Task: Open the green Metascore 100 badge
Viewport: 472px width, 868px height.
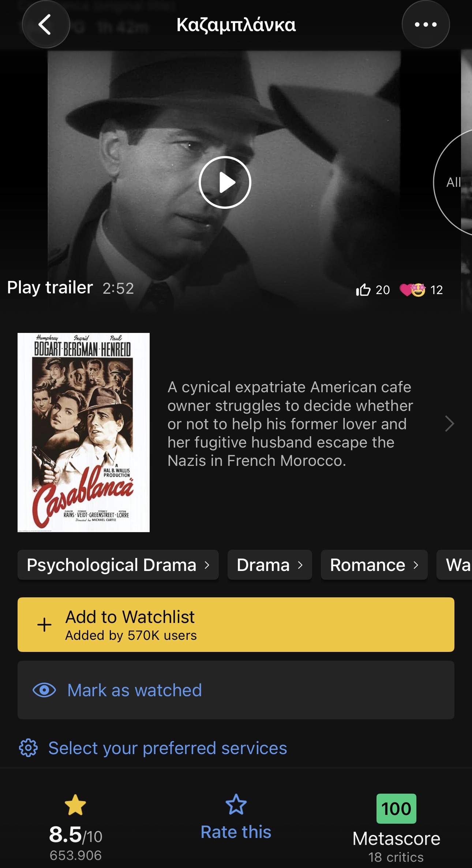Action: pos(396,809)
